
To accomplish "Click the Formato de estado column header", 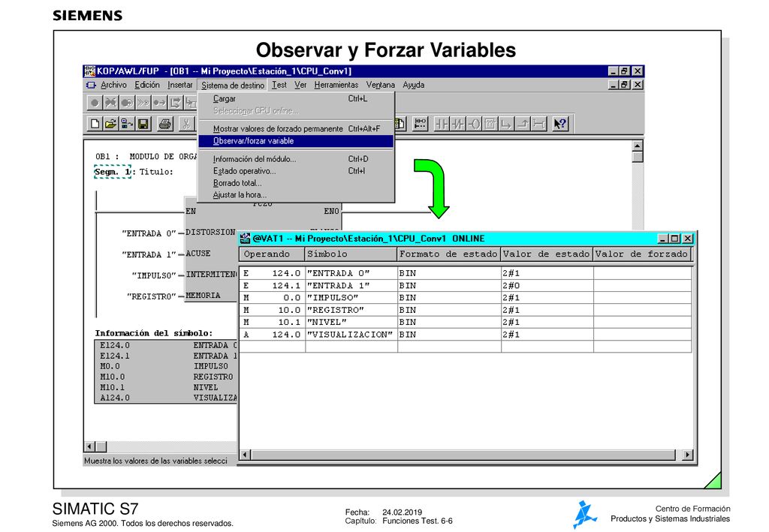I will pos(448,254).
